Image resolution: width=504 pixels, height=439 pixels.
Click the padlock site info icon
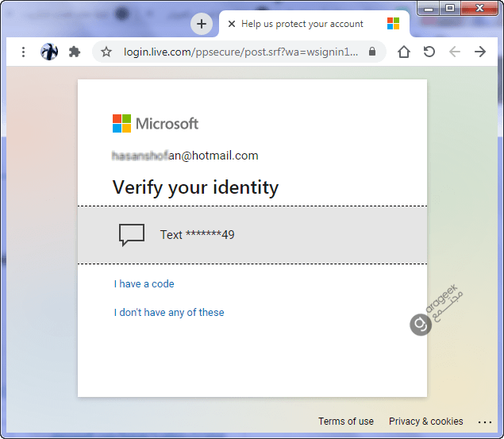click(372, 52)
